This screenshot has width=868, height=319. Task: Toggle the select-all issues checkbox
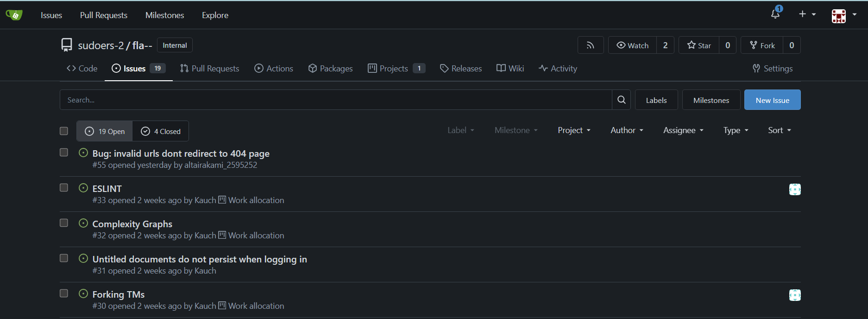tap(64, 131)
